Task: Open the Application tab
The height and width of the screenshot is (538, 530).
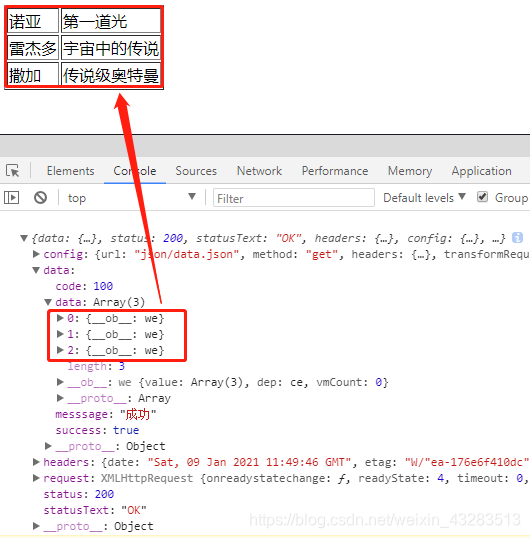Action: [x=481, y=171]
